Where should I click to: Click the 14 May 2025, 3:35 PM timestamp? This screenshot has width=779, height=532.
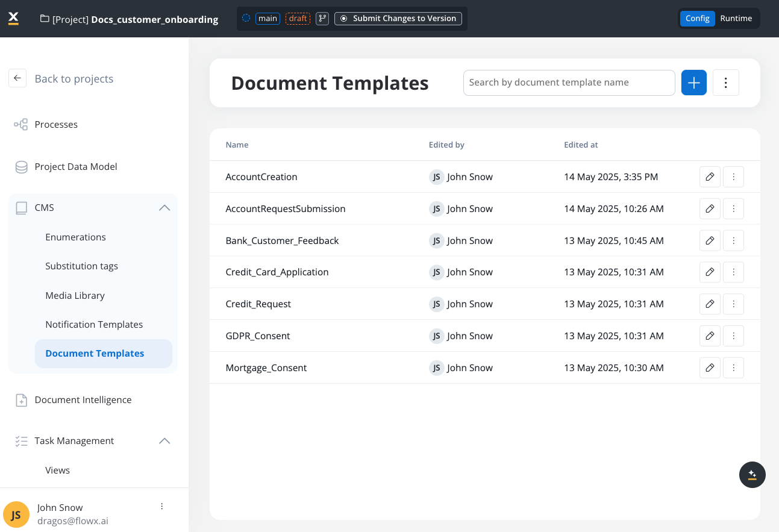coord(611,177)
